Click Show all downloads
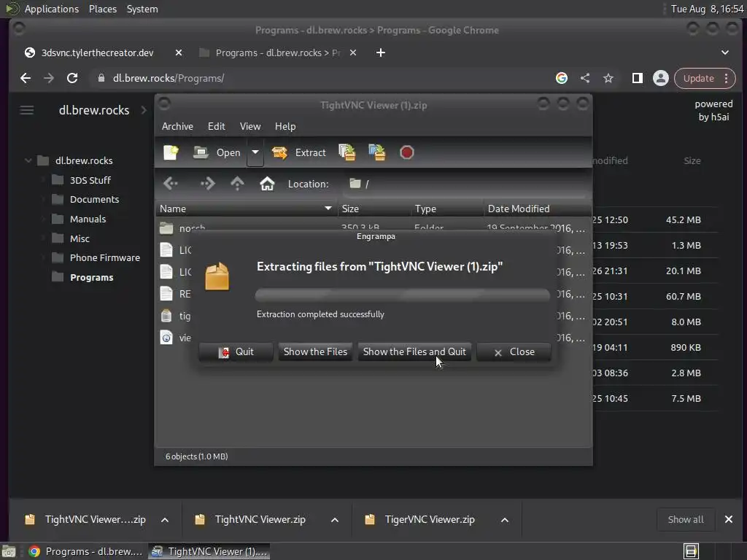The image size is (747, 560). pyautogui.click(x=686, y=519)
